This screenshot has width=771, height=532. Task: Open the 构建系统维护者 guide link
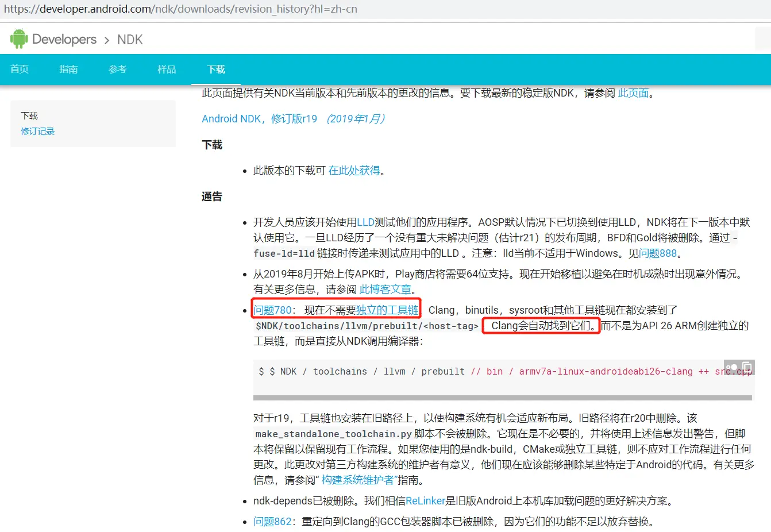358,480
